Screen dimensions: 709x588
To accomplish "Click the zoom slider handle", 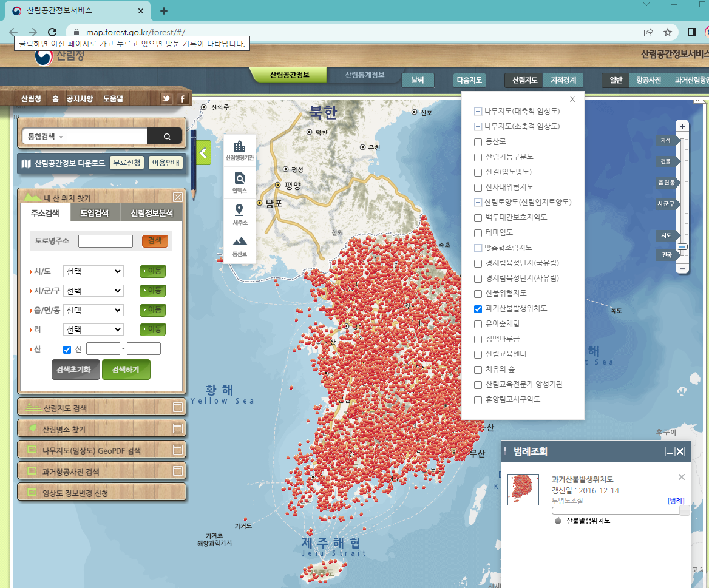I will pos(682,247).
